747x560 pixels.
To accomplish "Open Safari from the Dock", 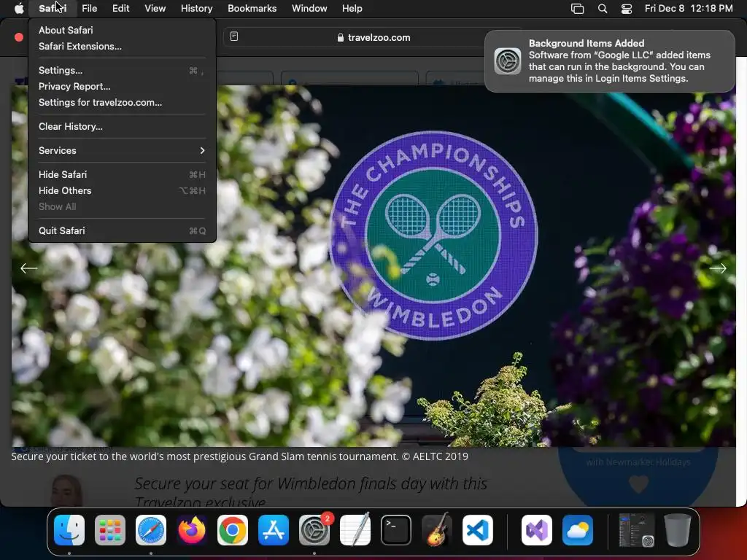I will [x=151, y=530].
